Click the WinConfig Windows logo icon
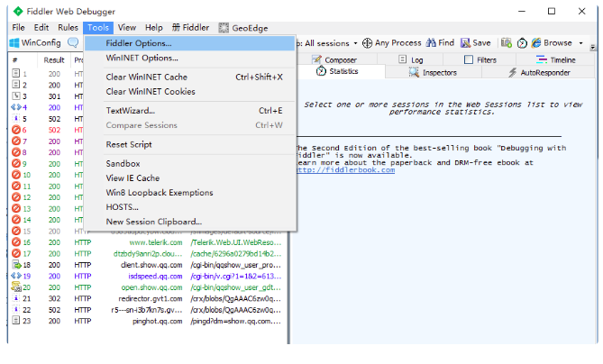 click(14, 42)
